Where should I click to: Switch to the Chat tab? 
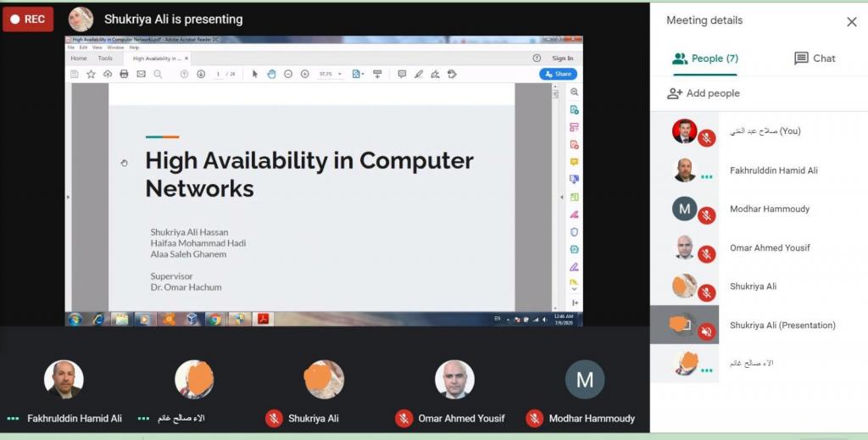(x=814, y=58)
